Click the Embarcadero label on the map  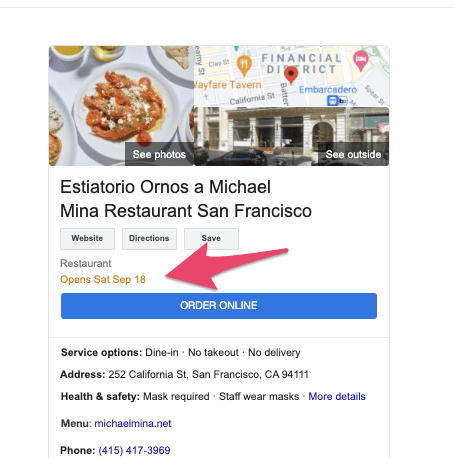pos(328,90)
